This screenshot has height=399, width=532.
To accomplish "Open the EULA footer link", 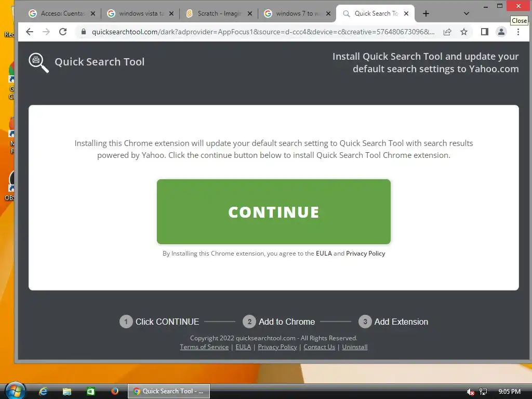I will [x=243, y=347].
